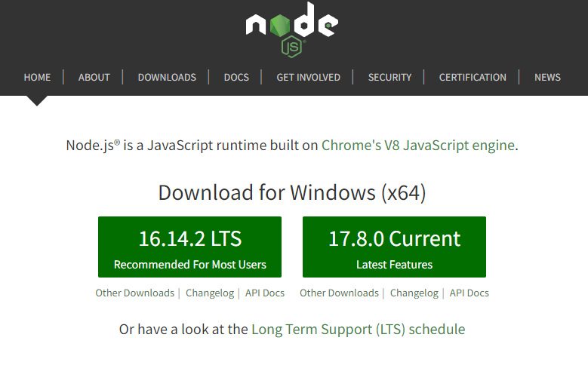This screenshot has height=365, width=588.
Task: Follow the Chrome's V8 JavaScript engine link
Action: tap(417, 146)
